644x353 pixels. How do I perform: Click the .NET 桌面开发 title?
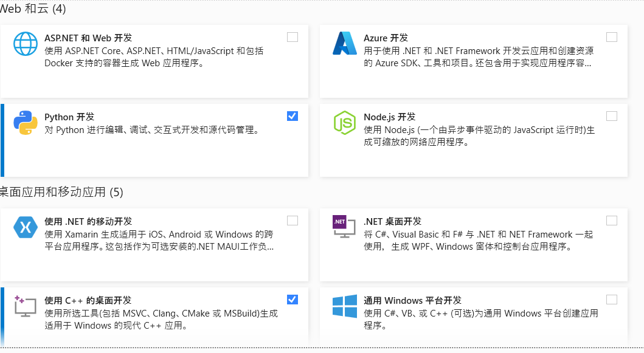pos(392,222)
